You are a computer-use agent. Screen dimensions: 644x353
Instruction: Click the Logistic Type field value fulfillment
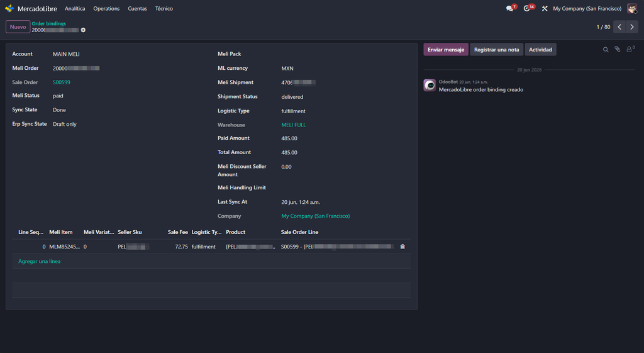pos(293,111)
